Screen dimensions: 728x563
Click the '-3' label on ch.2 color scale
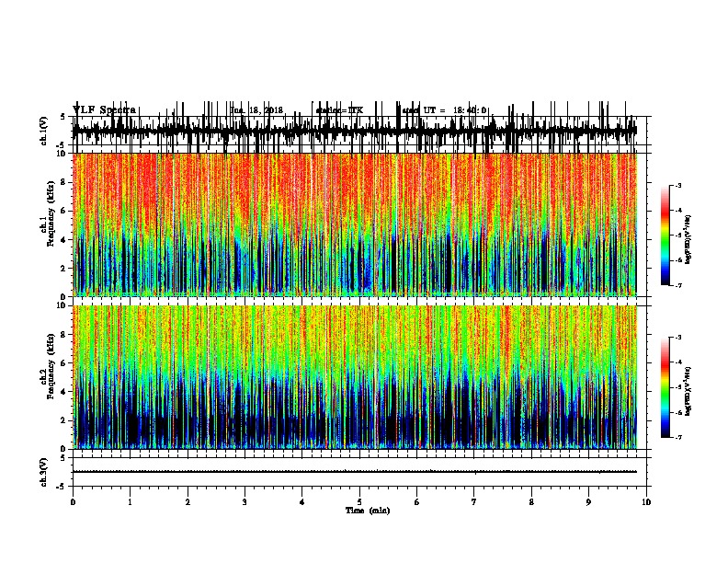(x=677, y=338)
